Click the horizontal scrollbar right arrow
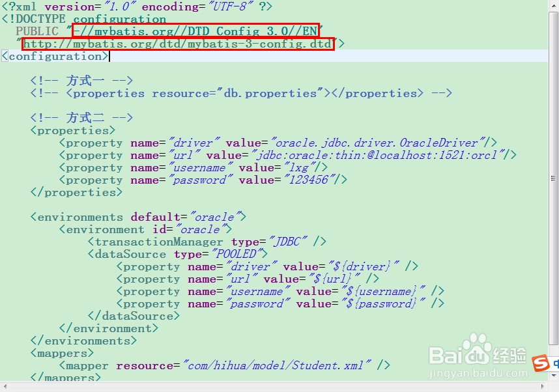Viewport: 559px width, 392px height. click(543, 386)
